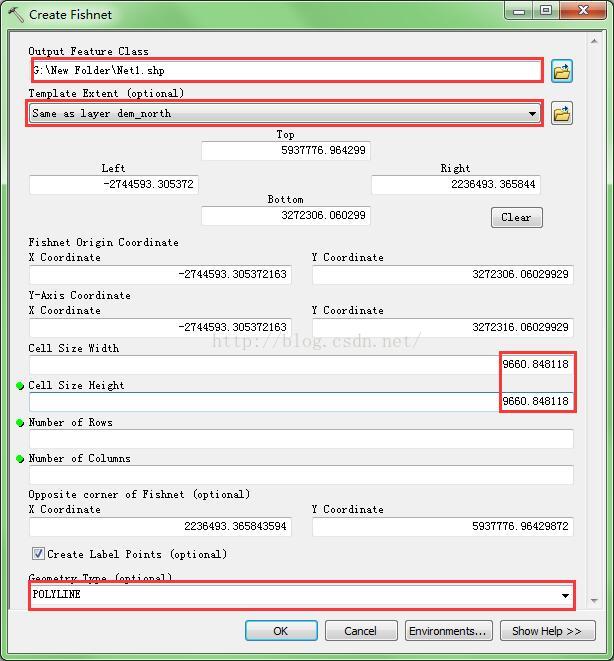Click 'Template Extent (optional)' label

[106, 93]
